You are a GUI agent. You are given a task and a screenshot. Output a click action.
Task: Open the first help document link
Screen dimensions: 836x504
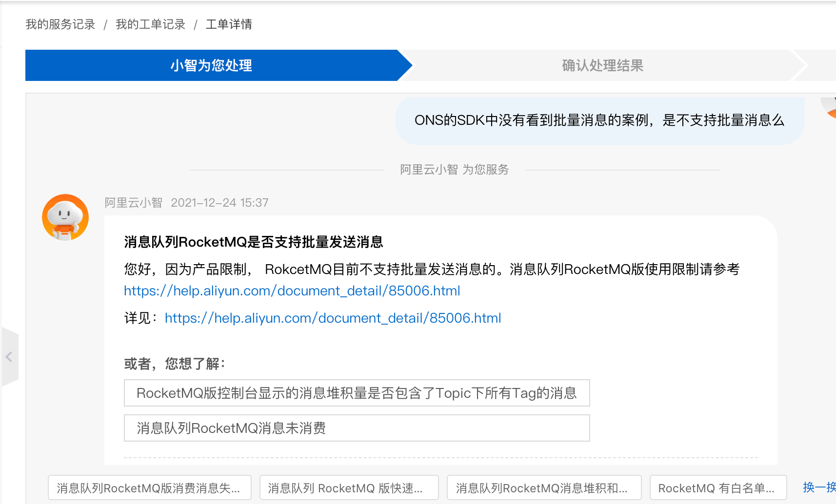tap(292, 291)
